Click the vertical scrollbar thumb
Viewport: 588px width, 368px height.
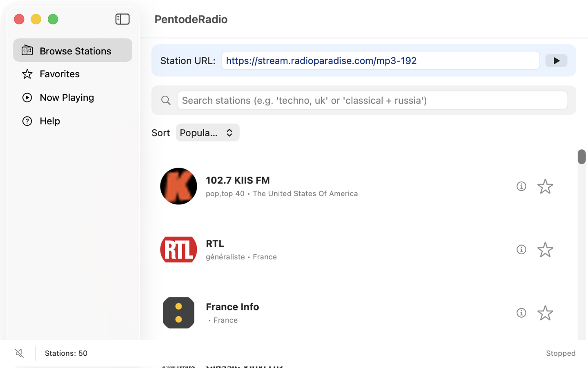[x=581, y=157]
